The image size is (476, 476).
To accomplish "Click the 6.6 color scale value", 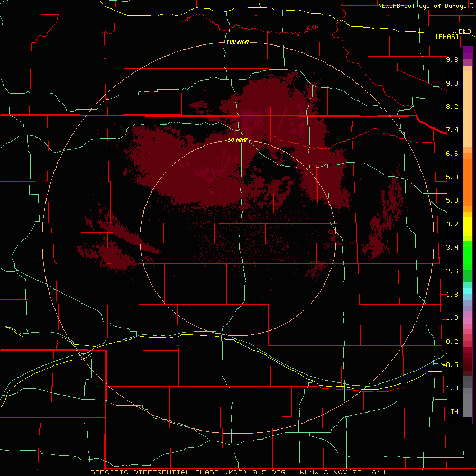I will tap(452, 153).
